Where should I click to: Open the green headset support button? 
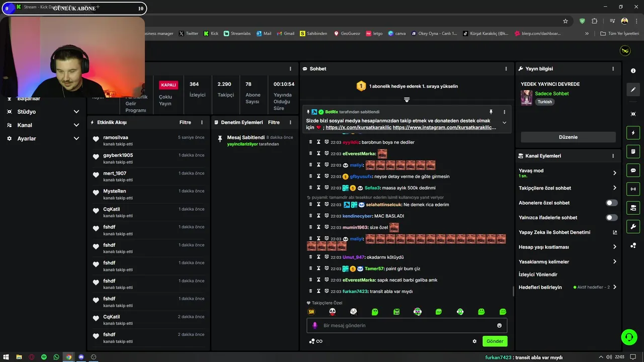[x=629, y=337]
